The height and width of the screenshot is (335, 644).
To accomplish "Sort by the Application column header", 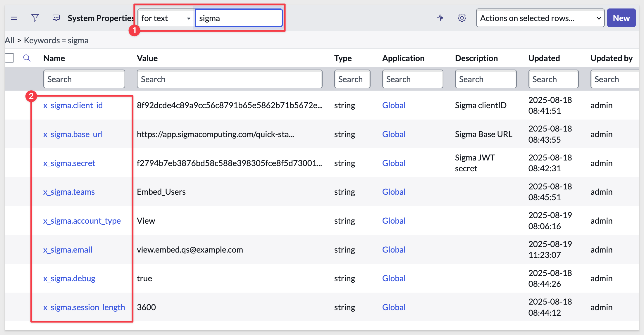I will [403, 58].
